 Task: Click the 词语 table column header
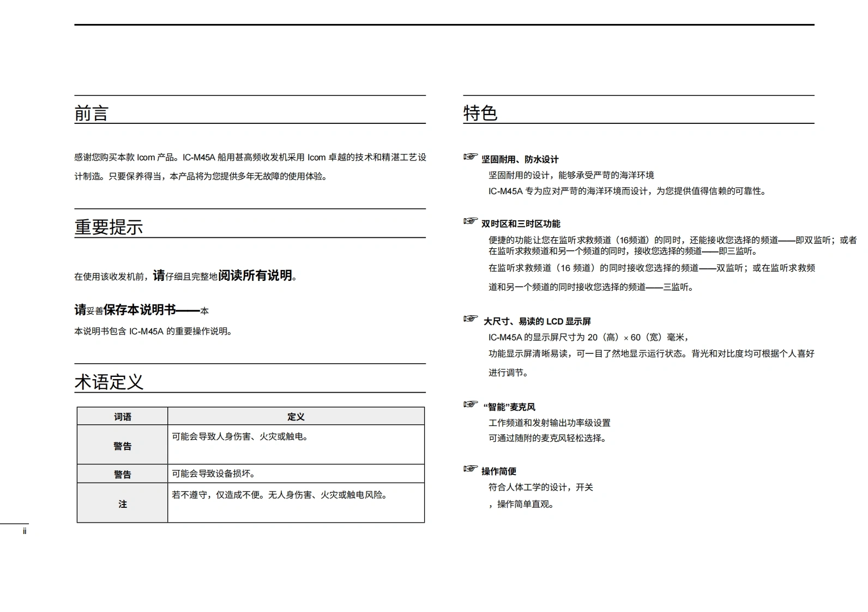click(x=122, y=417)
